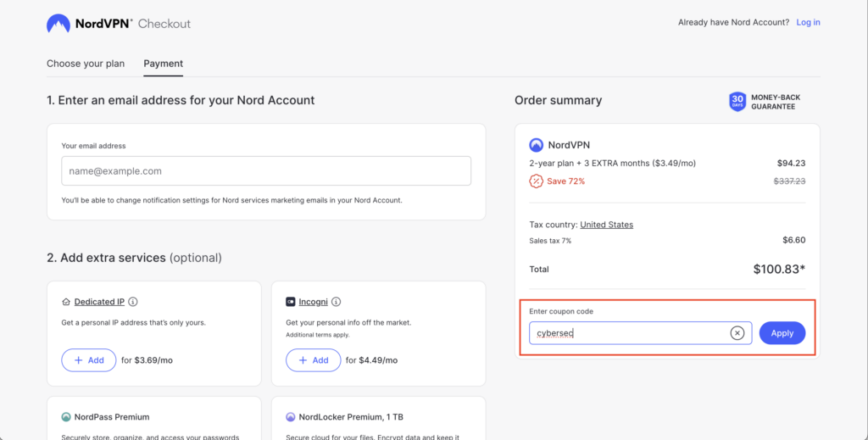Open the Dedicated IP link

(x=99, y=302)
